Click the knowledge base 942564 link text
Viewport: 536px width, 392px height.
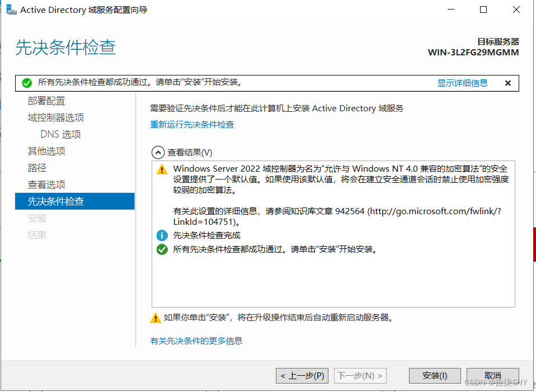click(337, 216)
